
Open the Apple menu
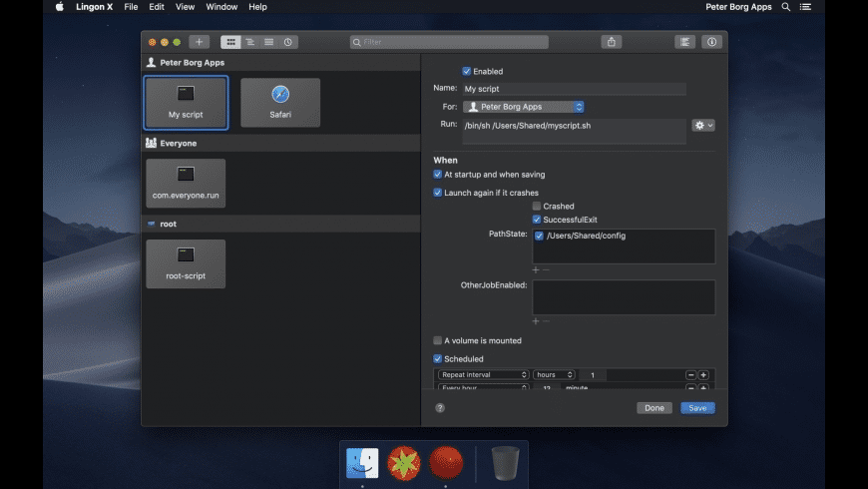click(60, 7)
